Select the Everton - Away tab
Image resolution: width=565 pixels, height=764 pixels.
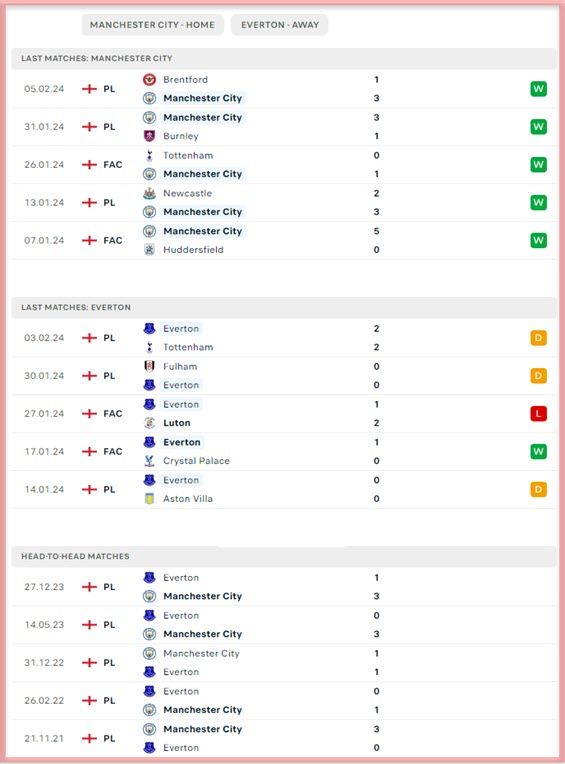280,25
